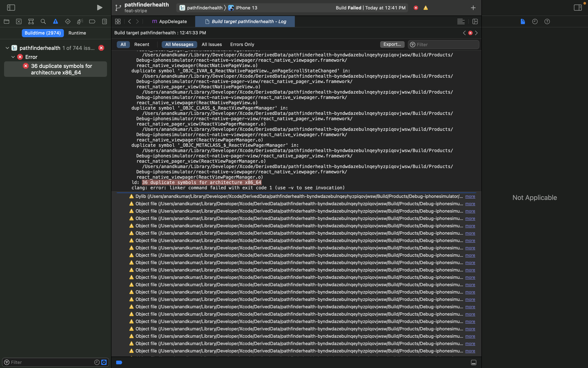Run the build with play button
The height and width of the screenshot is (368, 588).
click(99, 8)
